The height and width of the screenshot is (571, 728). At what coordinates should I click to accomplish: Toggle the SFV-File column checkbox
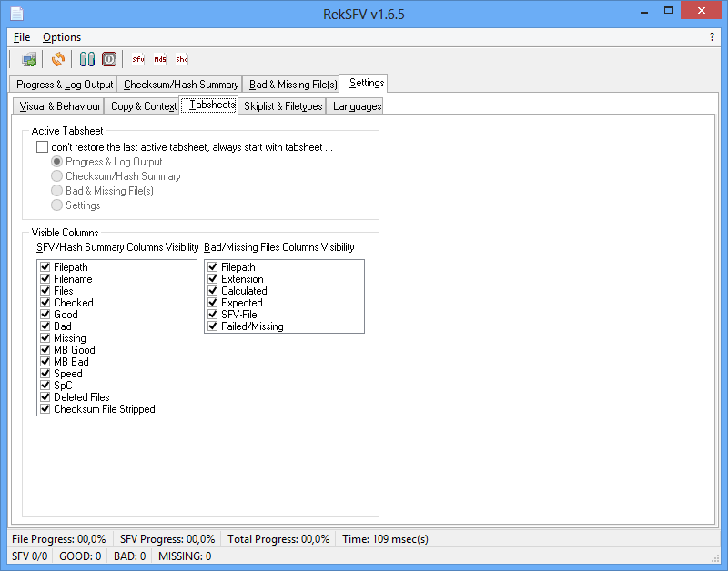coord(213,314)
